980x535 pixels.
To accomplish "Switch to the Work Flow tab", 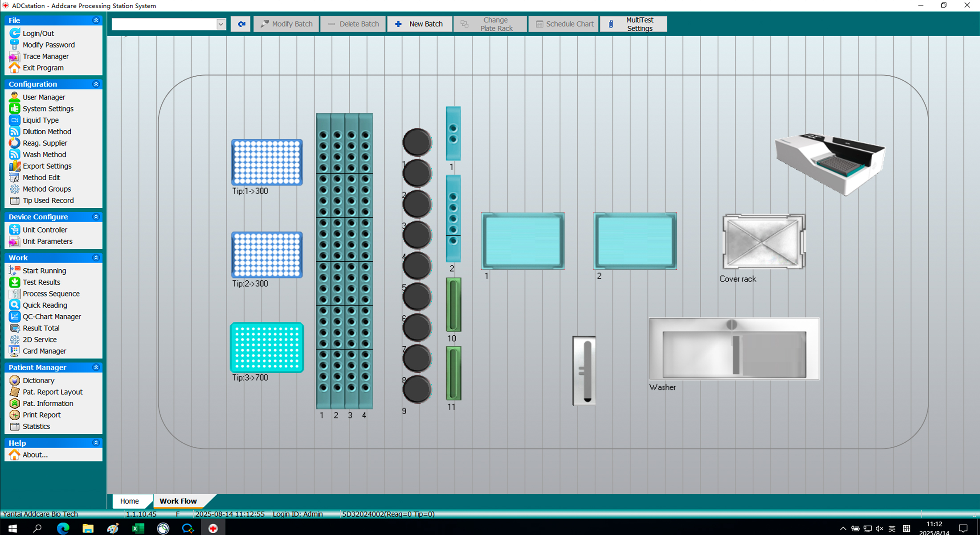I will (178, 501).
